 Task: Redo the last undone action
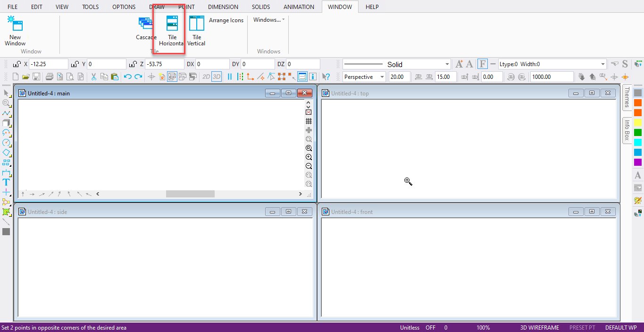pyautogui.click(x=138, y=77)
